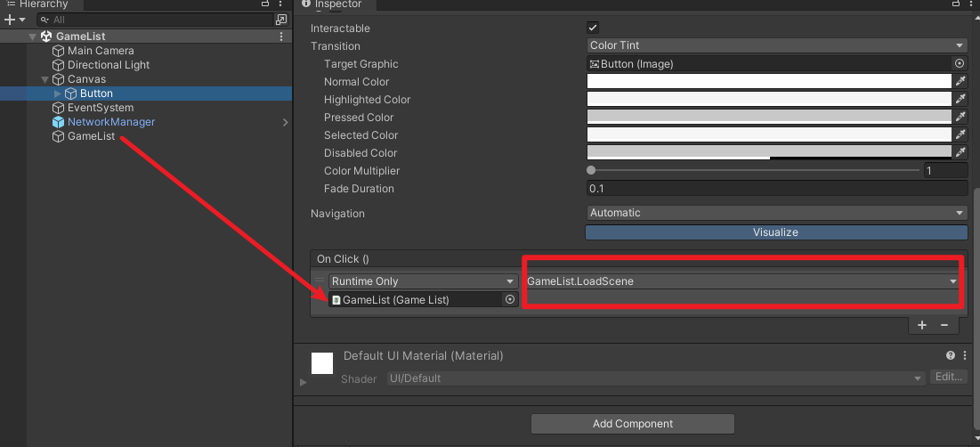The height and width of the screenshot is (447, 980).
Task: Toggle the Hierarchy panel lock icon
Action: 265,4
